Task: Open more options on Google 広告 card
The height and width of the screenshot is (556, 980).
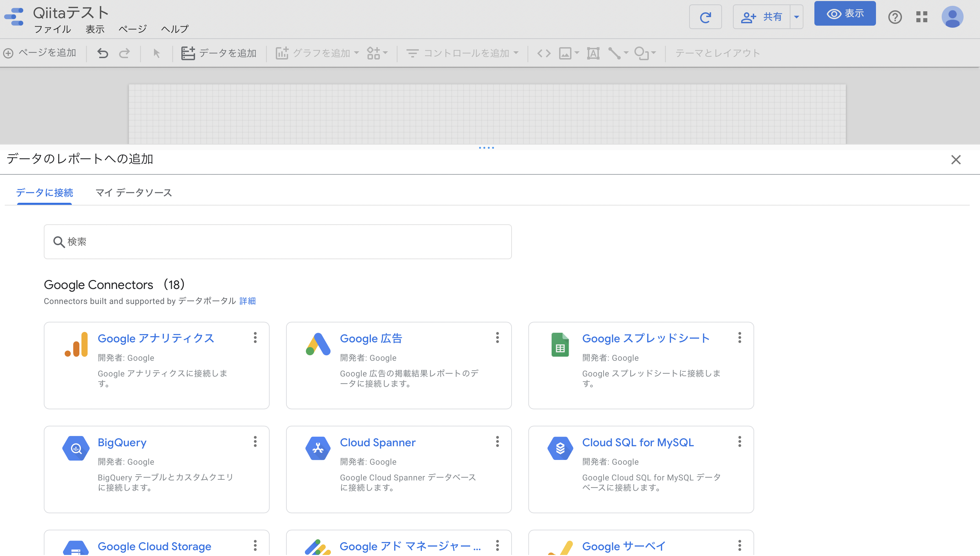Action: [x=498, y=337]
